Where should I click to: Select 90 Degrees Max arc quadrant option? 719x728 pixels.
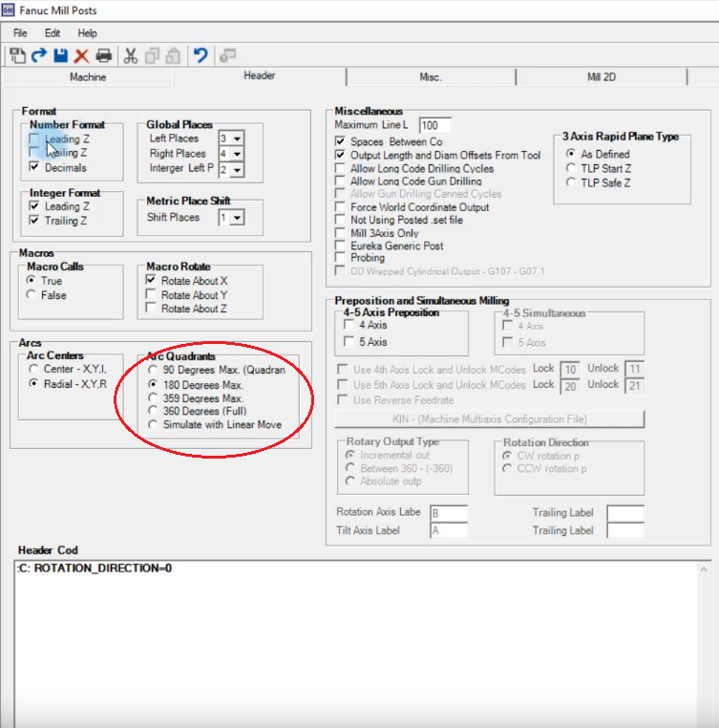[x=153, y=370]
